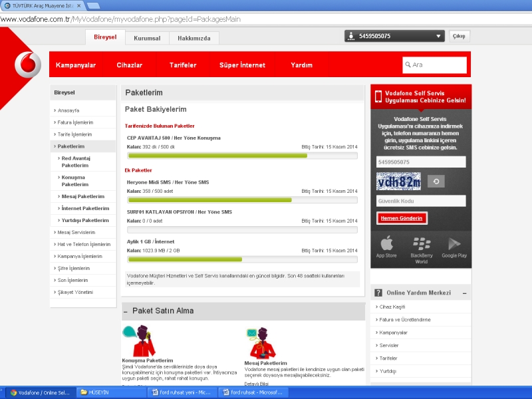
Task: Switch to Vodafone / Online Sel... taskbar button
Action: [x=40, y=392]
